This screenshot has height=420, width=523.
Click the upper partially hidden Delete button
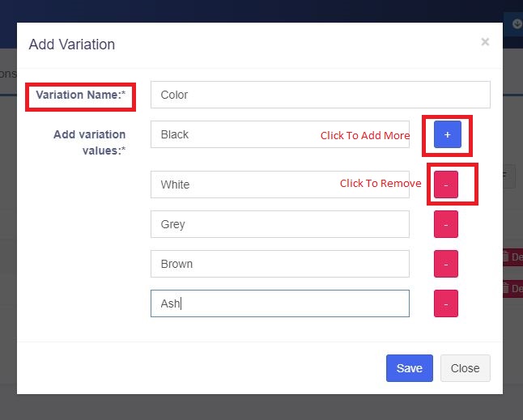[x=513, y=257]
